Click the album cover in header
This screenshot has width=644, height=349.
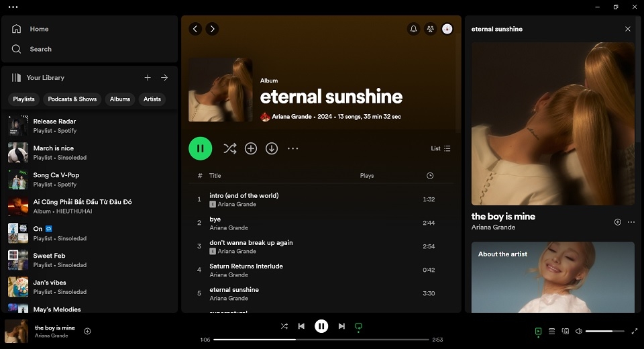click(221, 90)
